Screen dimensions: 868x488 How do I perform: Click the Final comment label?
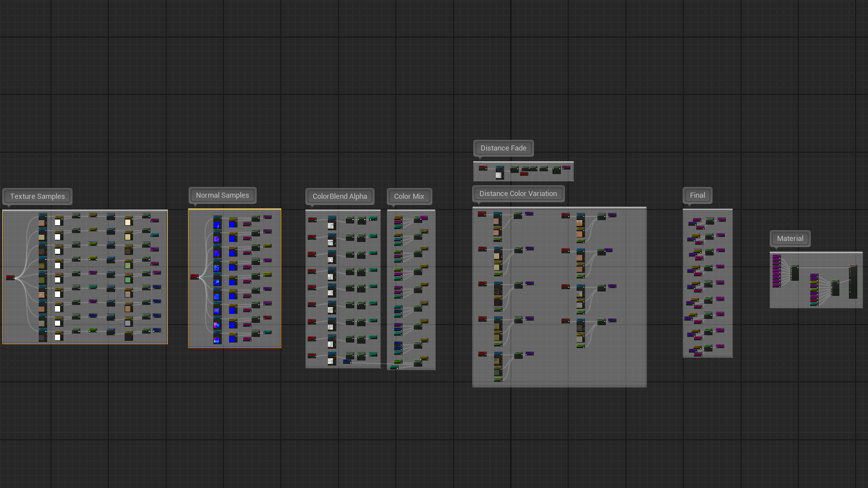pyautogui.click(x=697, y=195)
